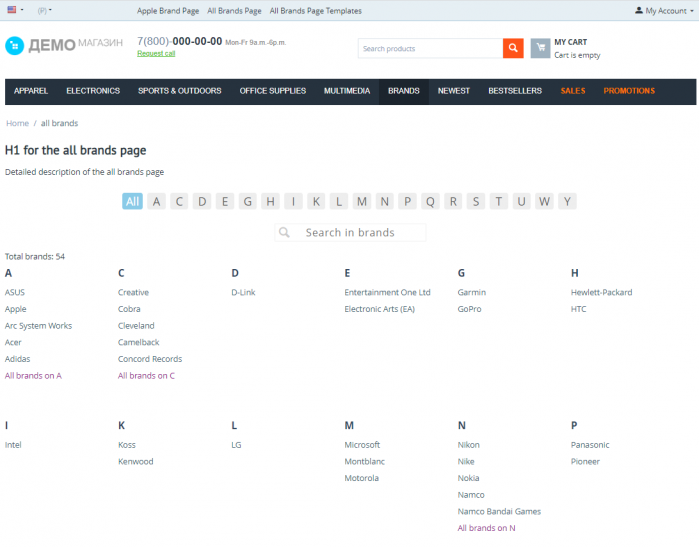The height and width of the screenshot is (547, 700).
Task: Click All brands on A
Action: pos(33,376)
